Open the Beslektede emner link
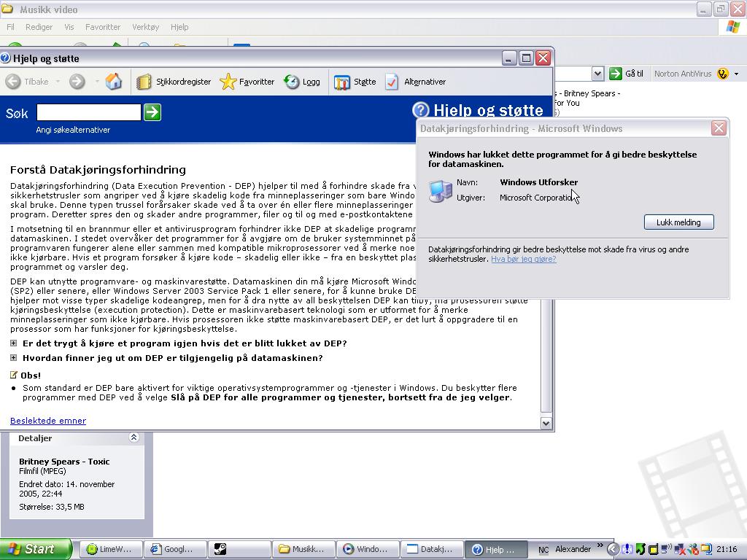 [48, 421]
